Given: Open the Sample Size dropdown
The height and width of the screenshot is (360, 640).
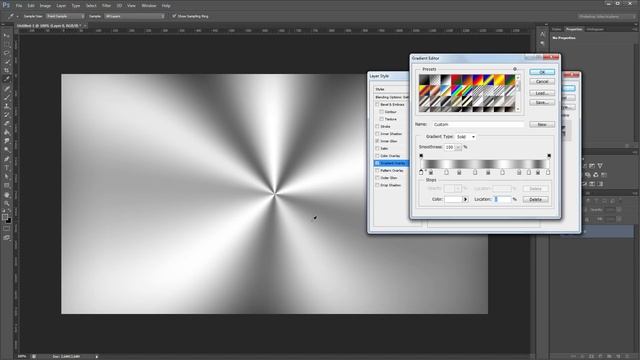Looking at the screenshot, I should (x=65, y=16).
